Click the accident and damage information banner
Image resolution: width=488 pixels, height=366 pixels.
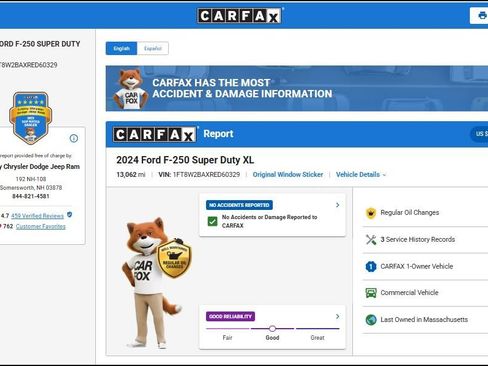click(297, 88)
